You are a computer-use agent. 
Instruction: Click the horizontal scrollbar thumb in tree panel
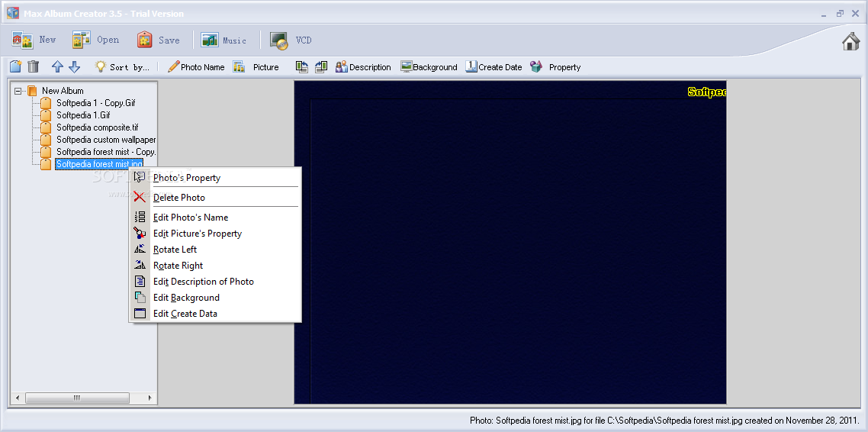click(x=77, y=398)
